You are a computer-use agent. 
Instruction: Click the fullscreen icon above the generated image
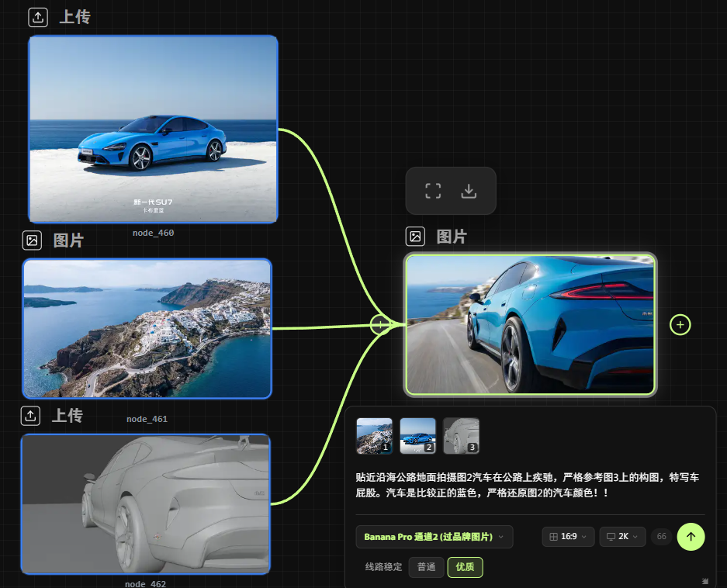[433, 191]
